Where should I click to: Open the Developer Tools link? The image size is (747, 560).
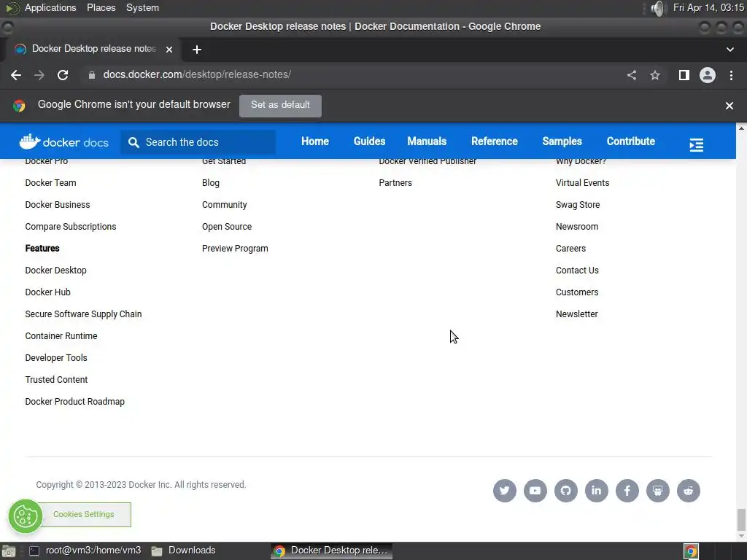coord(56,358)
